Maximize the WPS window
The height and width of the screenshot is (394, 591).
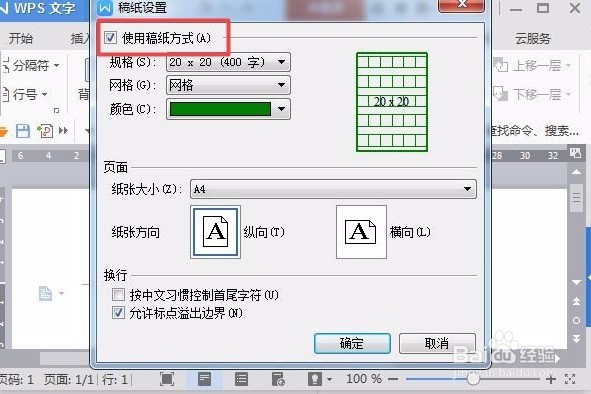pyautogui.click(x=543, y=8)
